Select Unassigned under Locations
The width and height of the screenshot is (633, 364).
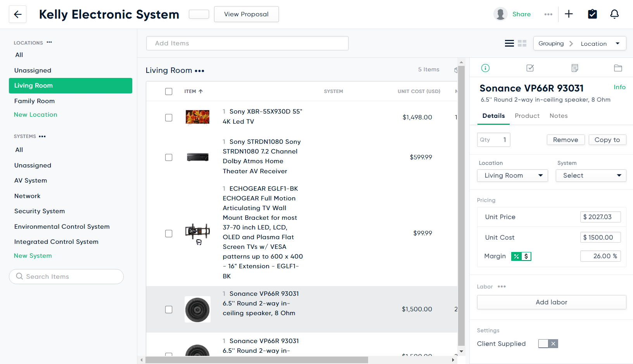(33, 71)
